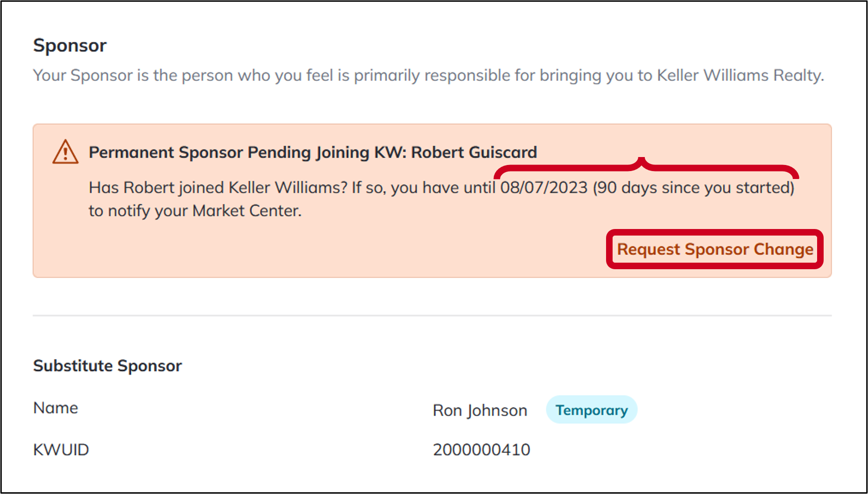
Task: Click the warning triangle alert icon
Action: tap(65, 152)
